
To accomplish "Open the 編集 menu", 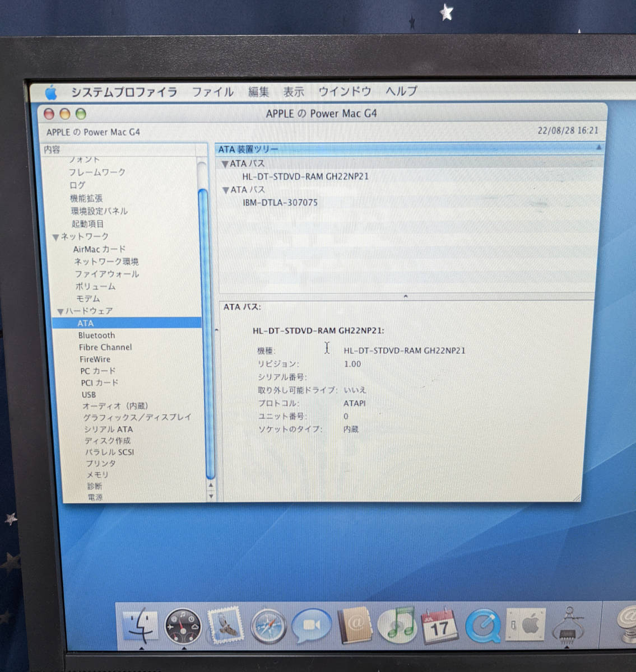I will pos(258,92).
